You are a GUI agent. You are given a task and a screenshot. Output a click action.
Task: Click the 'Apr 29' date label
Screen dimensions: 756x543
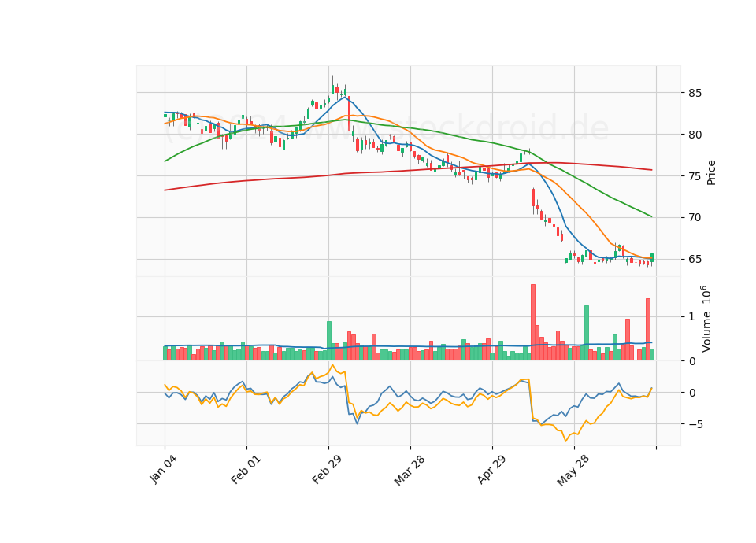tap(491, 469)
